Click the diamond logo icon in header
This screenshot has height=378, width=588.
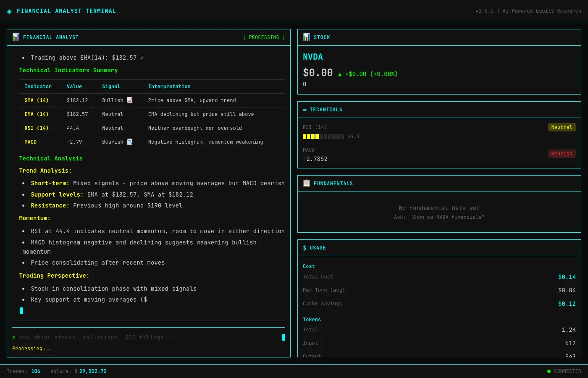click(x=9, y=11)
